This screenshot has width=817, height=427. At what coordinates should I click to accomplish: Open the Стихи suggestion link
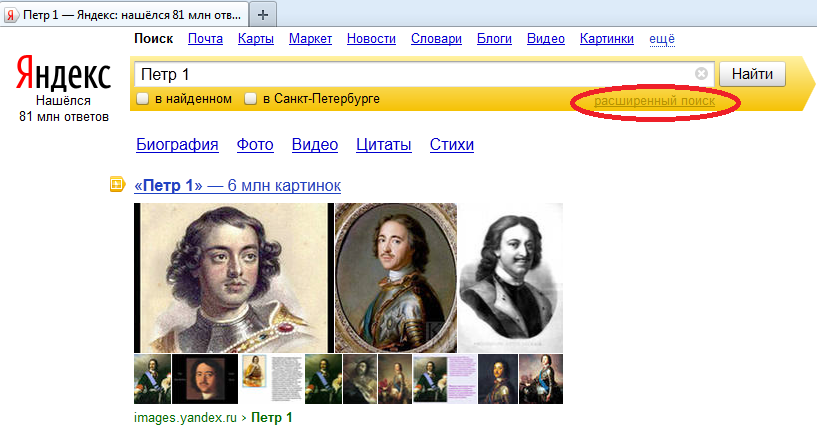(452, 145)
